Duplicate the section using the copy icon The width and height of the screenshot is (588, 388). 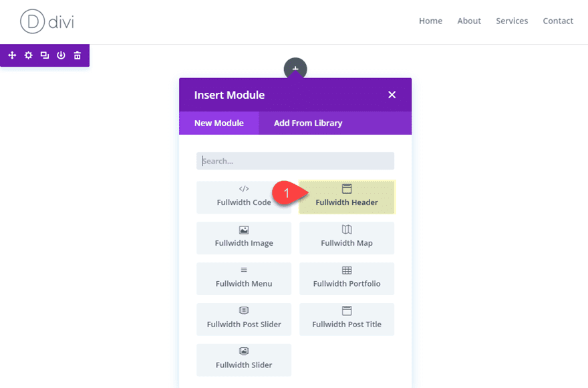coord(44,55)
